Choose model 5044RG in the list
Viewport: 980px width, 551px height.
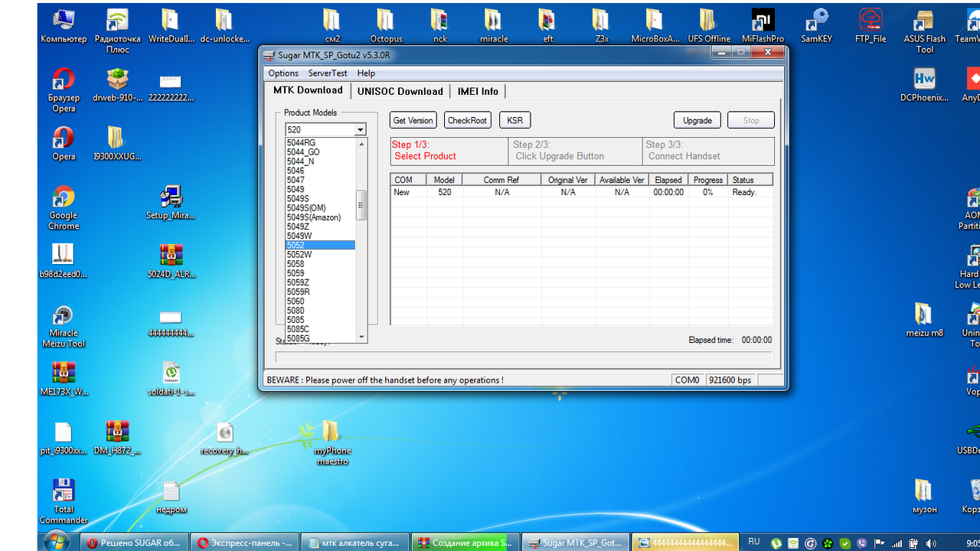(x=320, y=143)
